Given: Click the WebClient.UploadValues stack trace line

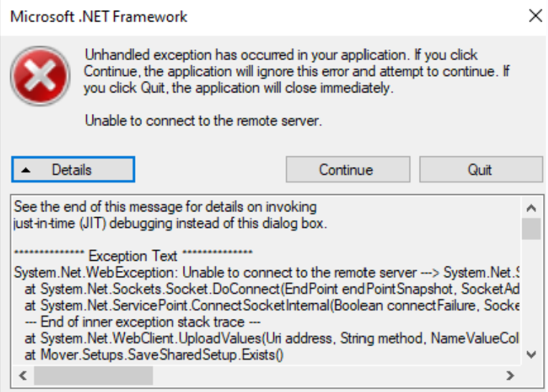Looking at the screenshot, I should 272,338.
